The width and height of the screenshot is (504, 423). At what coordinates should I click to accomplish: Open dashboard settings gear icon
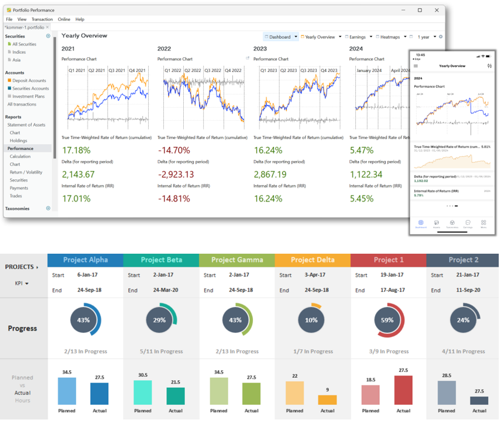(441, 37)
